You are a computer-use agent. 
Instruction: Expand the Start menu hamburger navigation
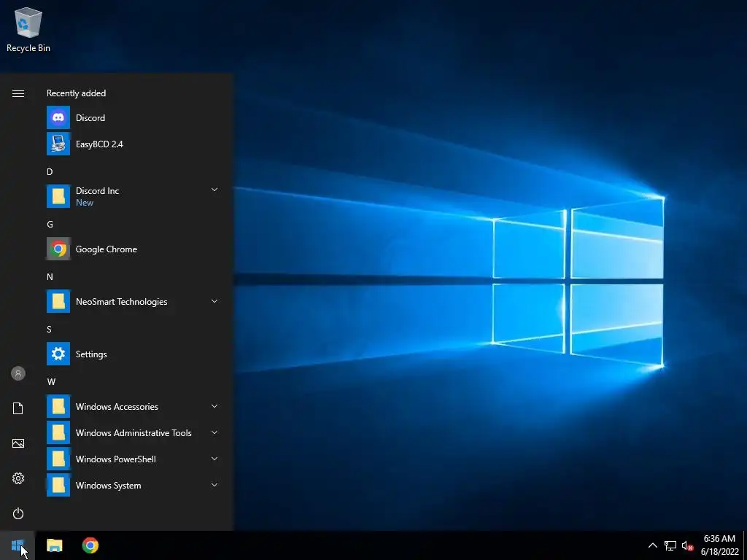click(18, 93)
